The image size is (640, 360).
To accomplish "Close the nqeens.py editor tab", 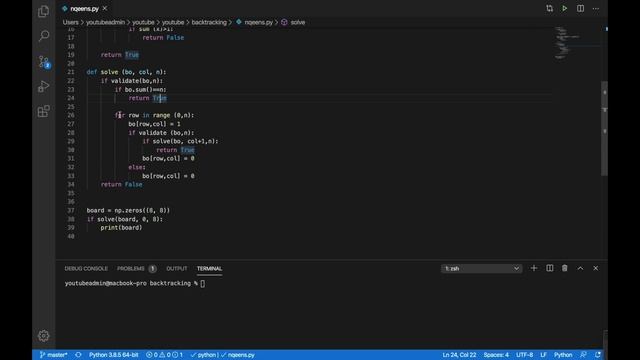I will pos(105,8).
